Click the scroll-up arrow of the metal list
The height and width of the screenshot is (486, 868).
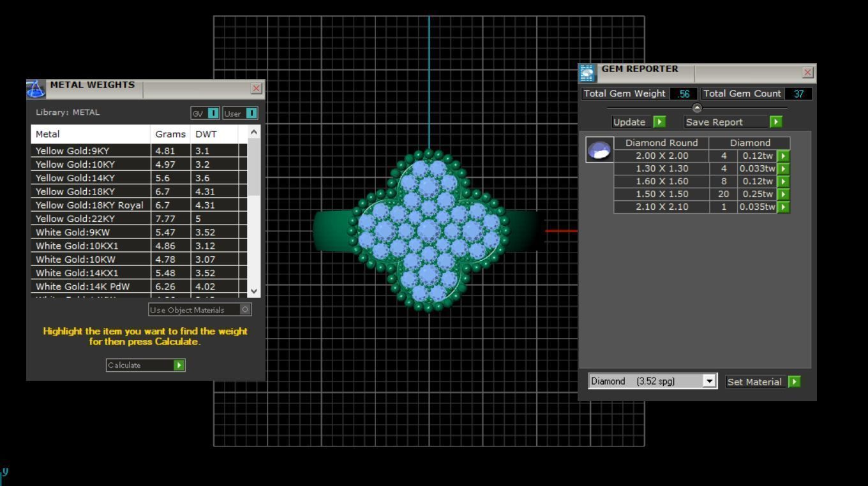pos(254,132)
